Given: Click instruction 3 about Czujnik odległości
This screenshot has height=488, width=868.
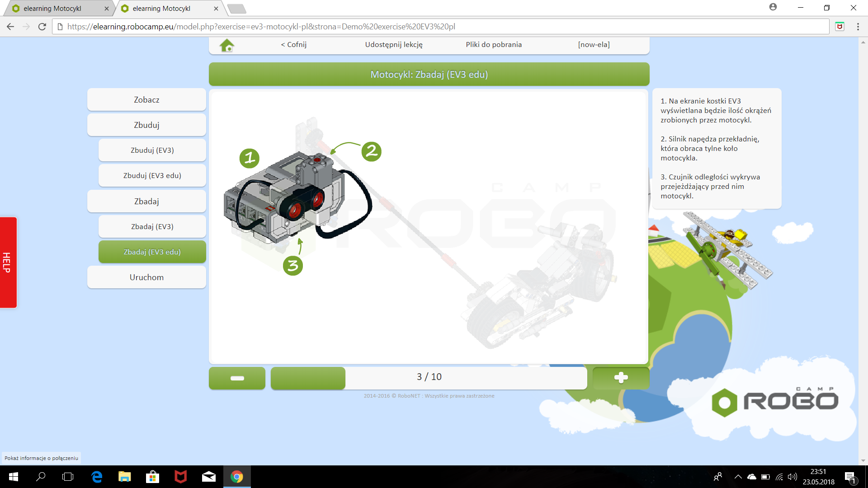Looking at the screenshot, I should [710, 187].
